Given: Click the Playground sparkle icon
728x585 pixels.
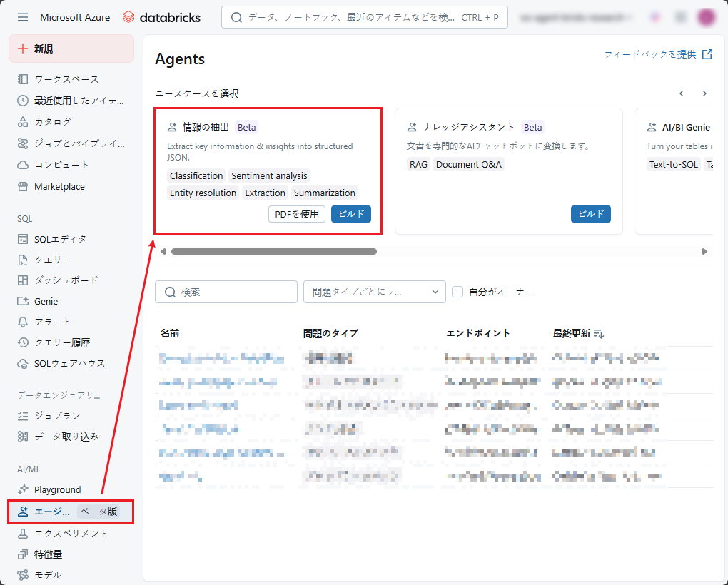Looking at the screenshot, I should (x=23, y=489).
